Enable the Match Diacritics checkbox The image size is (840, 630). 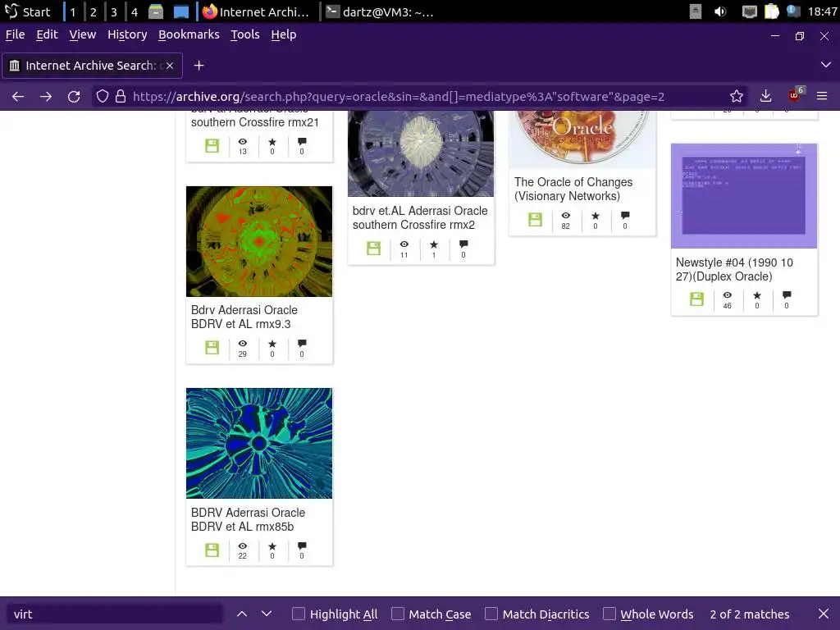[x=491, y=614]
